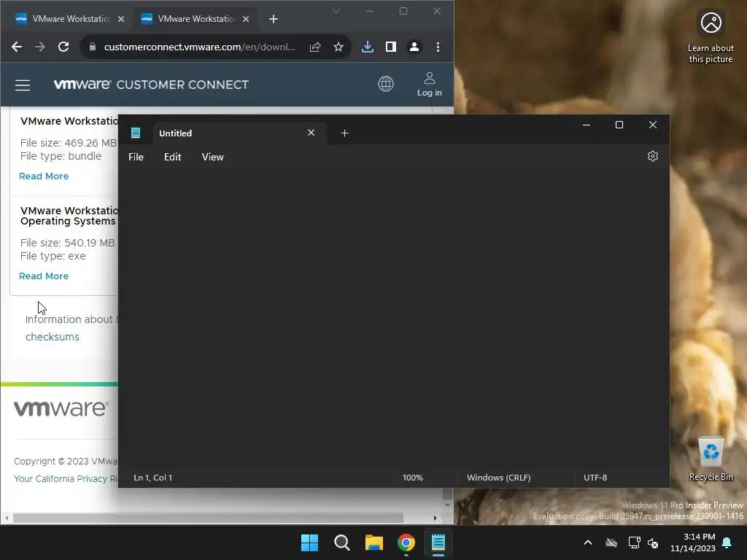The height and width of the screenshot is (560, 747).
Task: Bookmark this page with star icon
Action: tap(338, 47)
